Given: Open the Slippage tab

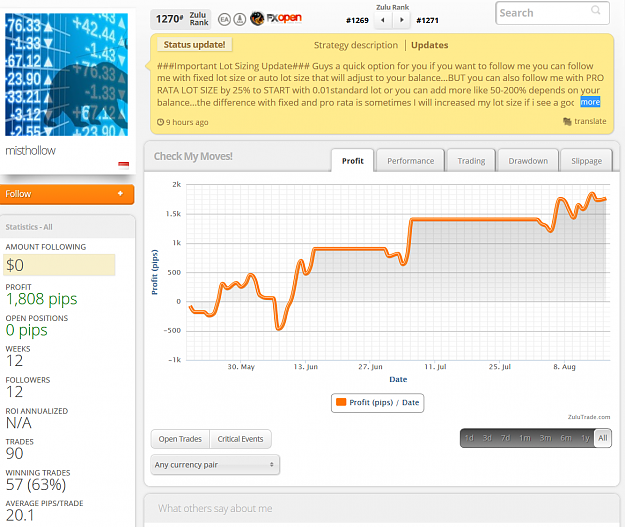Looking at the screenshot, I should pyautogui.click(x=586, y=161).
